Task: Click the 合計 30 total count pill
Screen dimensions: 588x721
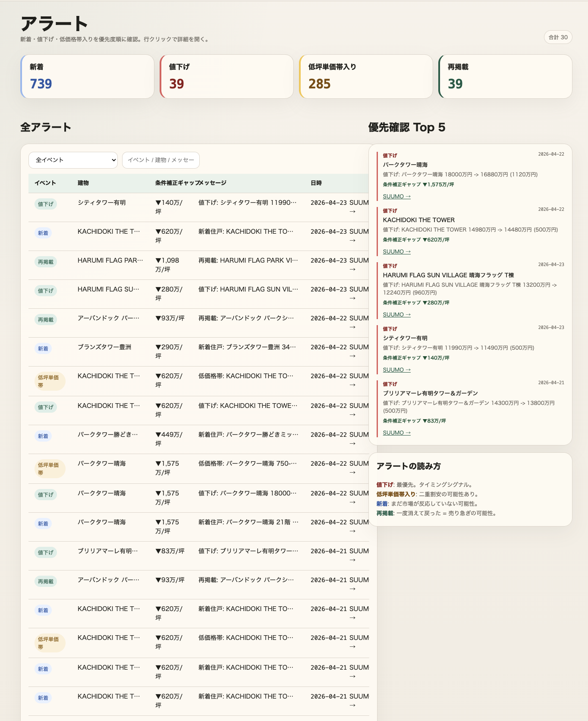Action: point(558,38)
